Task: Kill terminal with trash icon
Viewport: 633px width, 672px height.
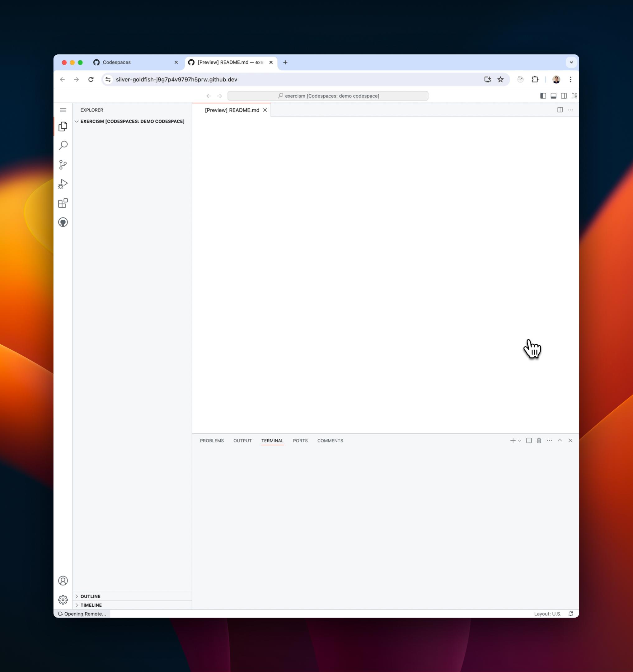Action: [x=539, y=441]
